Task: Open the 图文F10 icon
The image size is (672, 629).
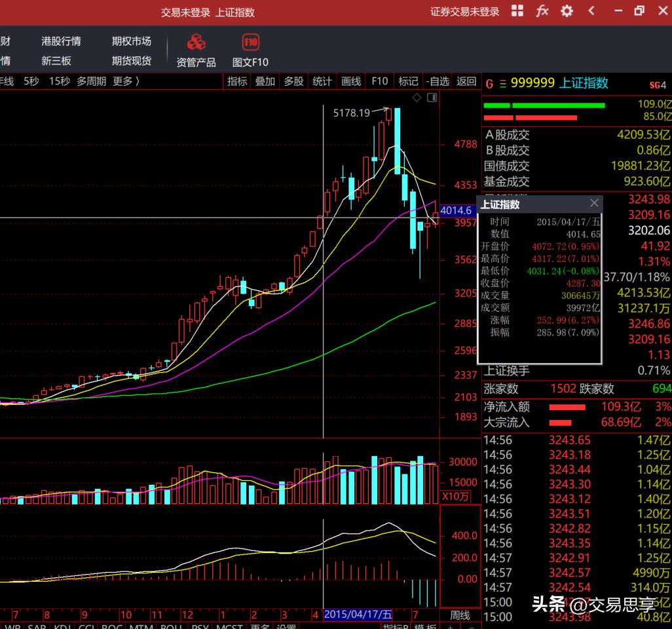Action: coord(250,43)
